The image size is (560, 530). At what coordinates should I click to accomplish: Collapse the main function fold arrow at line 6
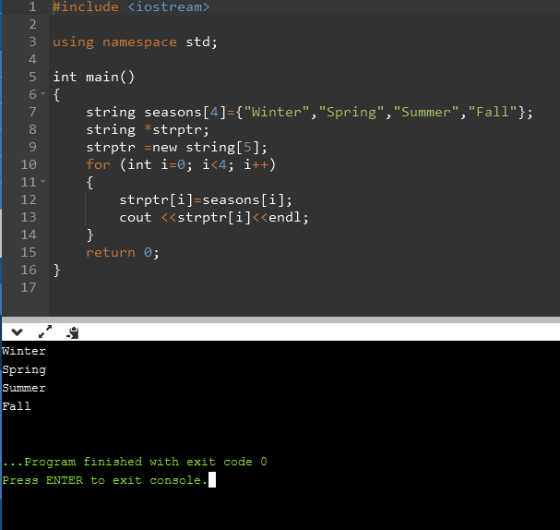43,94
